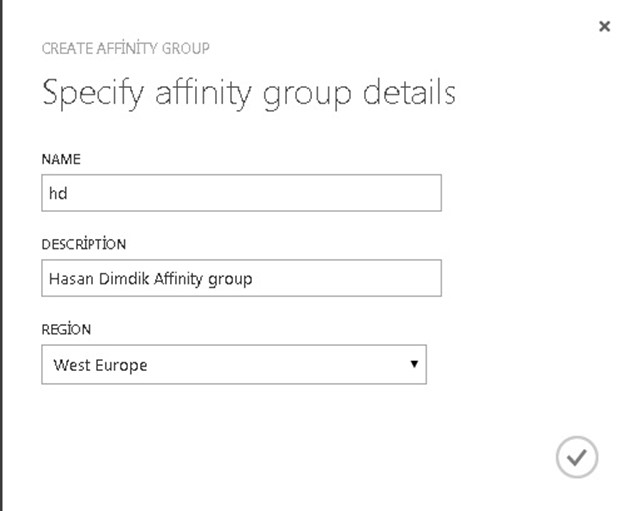Screen dimensions: 631x511
Task: Click the region dropdown arrow
Action: point(414,364)
